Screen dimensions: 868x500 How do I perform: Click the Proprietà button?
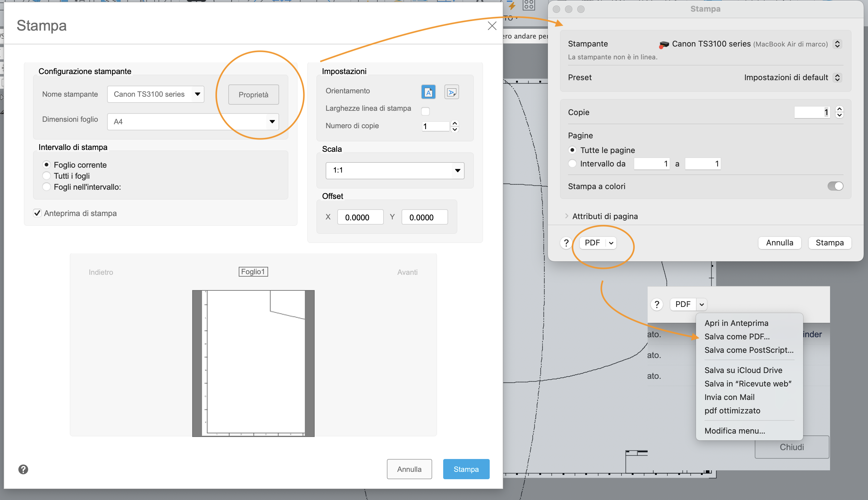tap(253, 95)
